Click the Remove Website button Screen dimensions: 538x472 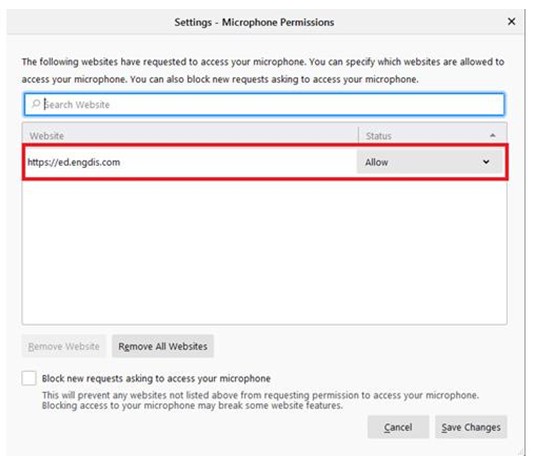click(64, 346)
